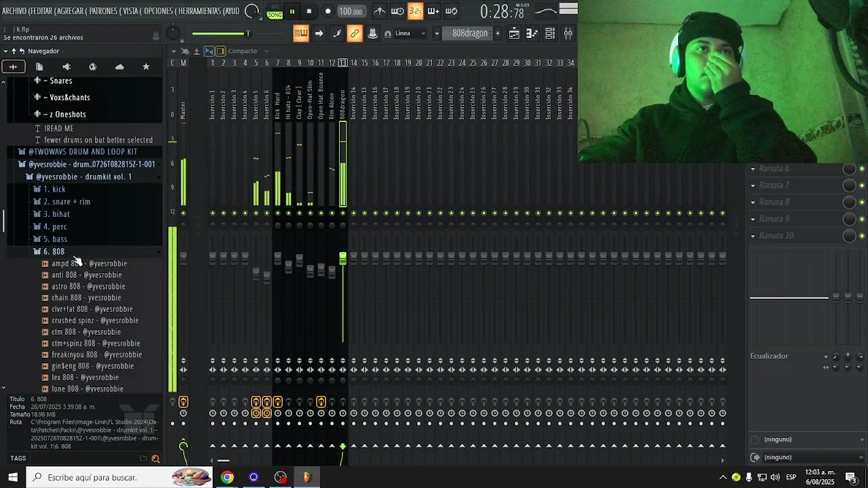Viewport: 868px width, 488px height.
Task: Open the Windows Start menu
Action: (13, 477)
